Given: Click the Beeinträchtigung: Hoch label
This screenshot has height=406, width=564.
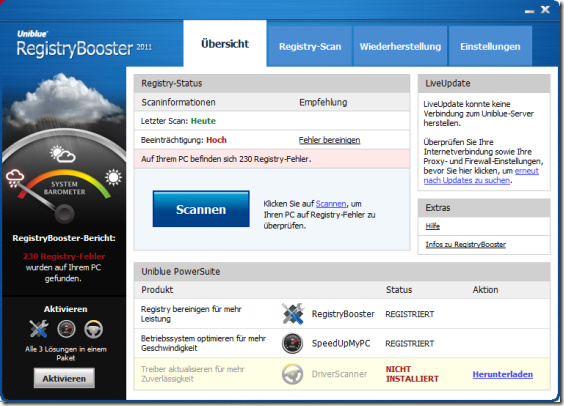Looking at the screenshot, I should (184, 140).
